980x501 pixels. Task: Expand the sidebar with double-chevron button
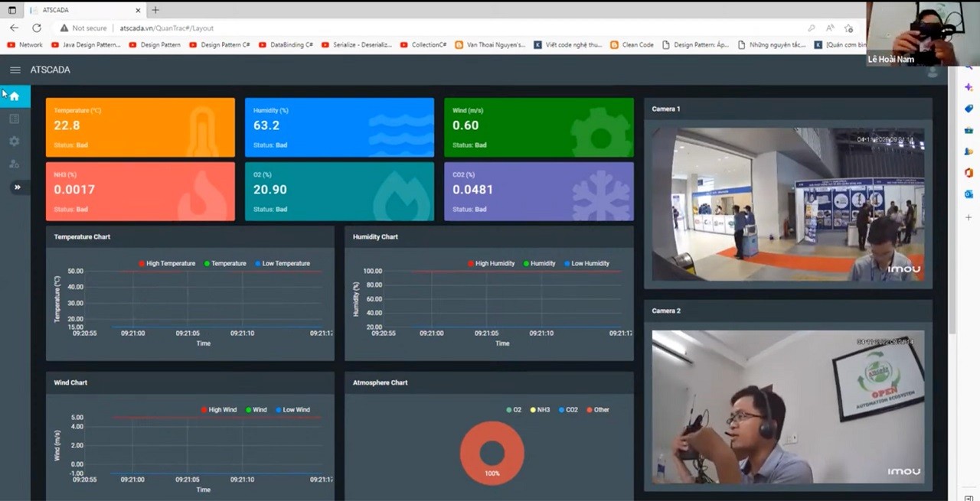tap(17, 187)
